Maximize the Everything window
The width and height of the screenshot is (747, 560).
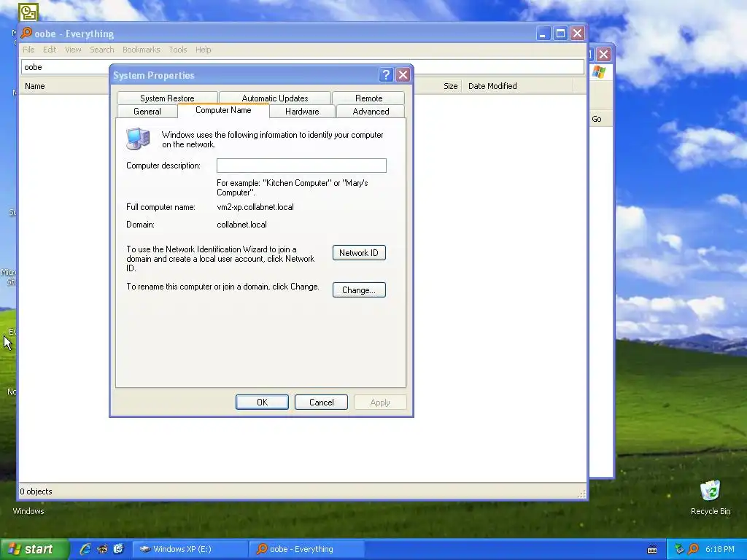pos(560,34)
